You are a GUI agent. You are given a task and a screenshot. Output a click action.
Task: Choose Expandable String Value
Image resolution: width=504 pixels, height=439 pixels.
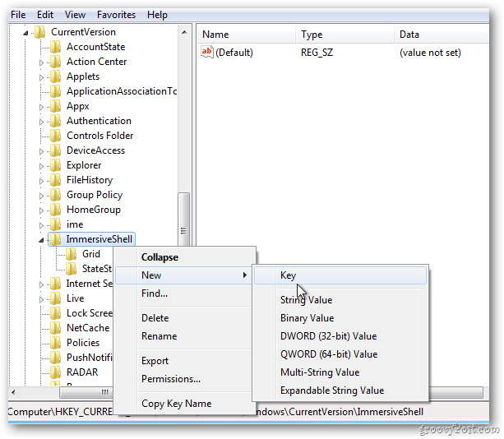[x=340, y=390]
